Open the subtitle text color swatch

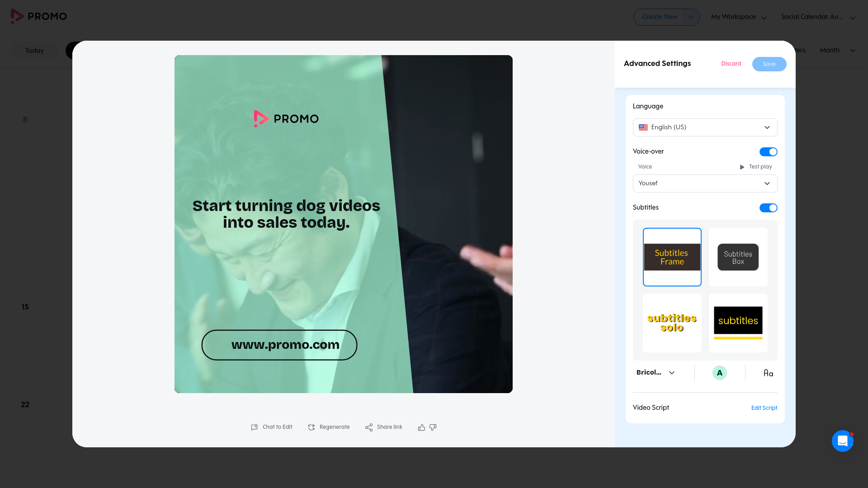point(719,373)
